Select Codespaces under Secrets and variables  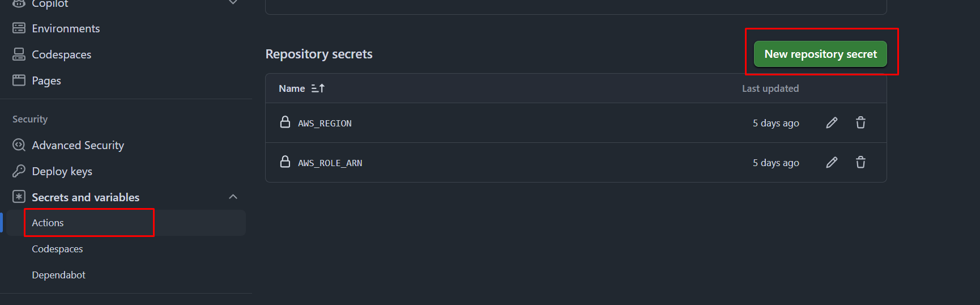pyautogui.click(x=57, y=249)
